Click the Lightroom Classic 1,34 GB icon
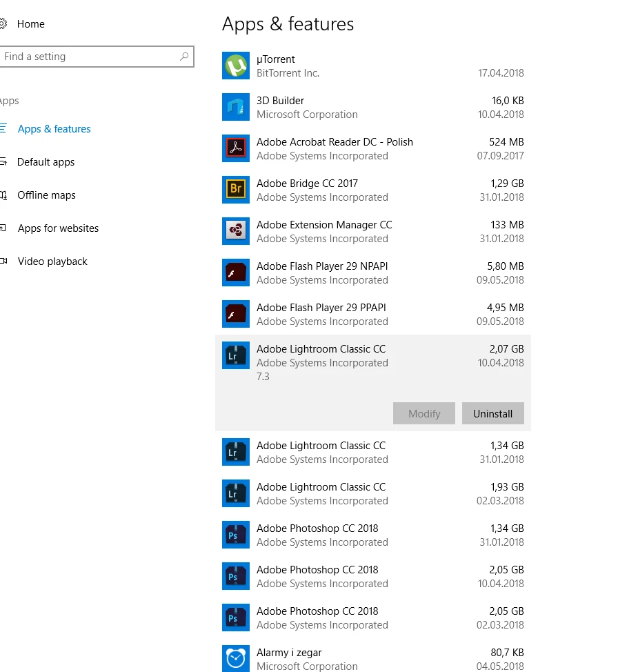The image size is (638, 672). pyautogui.click(x=236, y=452)
